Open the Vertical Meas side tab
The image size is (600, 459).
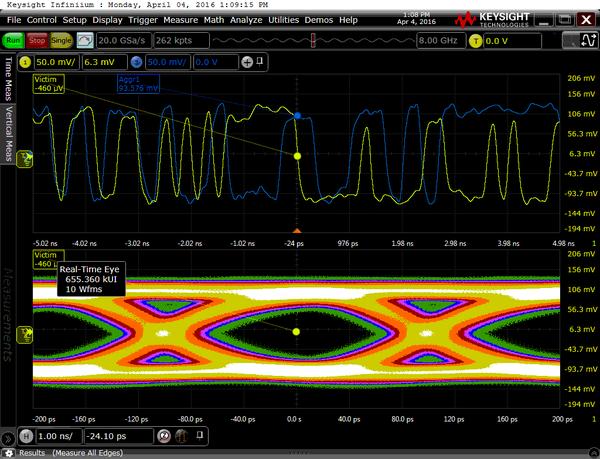click(8, 133)
